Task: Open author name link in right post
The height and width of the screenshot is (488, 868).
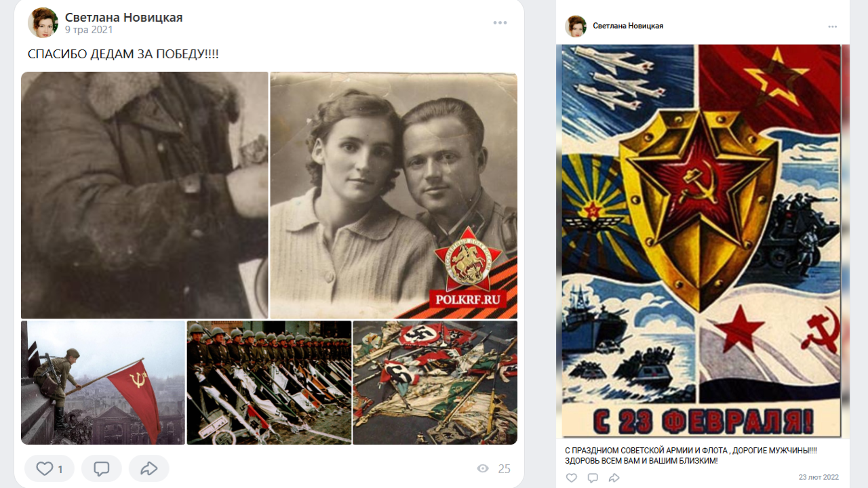Action: point(628,26)
